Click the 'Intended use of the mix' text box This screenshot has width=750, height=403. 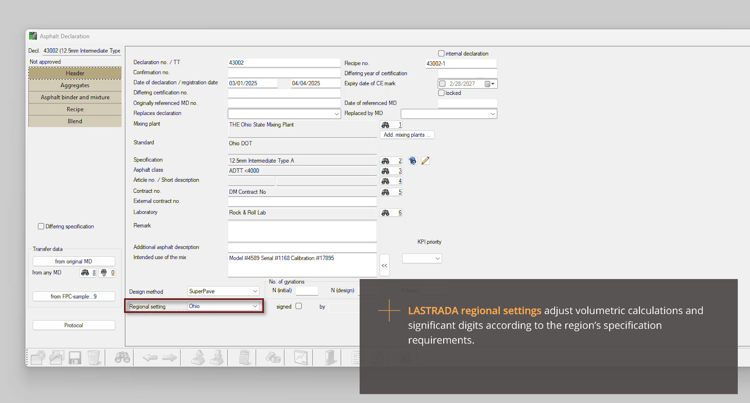[302, 265]
